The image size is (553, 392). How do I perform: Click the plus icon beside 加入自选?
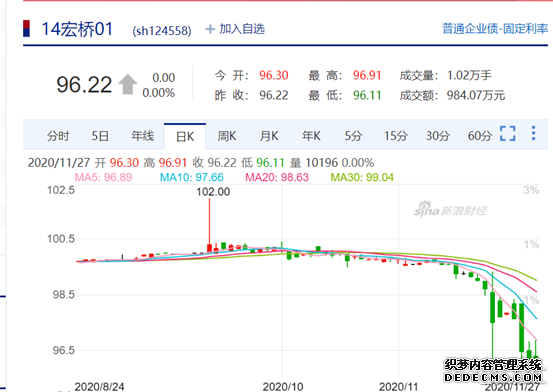(x=210, y=29)
